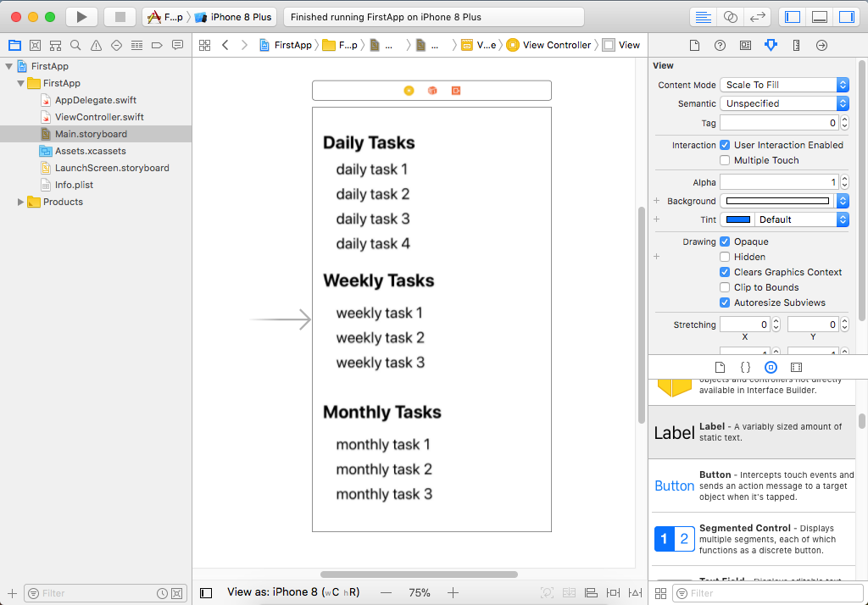Expand the Products folder
This screenshot has width=868, height=605.
[20, 202]
